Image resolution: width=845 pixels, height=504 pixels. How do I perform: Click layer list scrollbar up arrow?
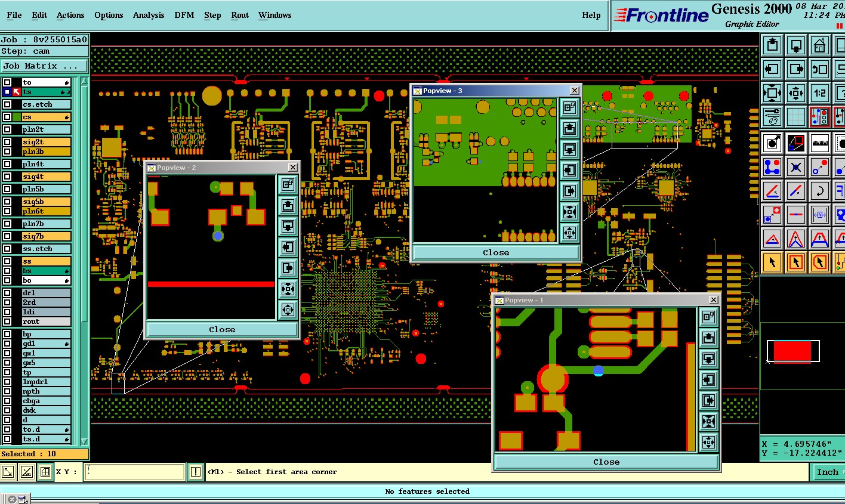[x=85, y=82]
